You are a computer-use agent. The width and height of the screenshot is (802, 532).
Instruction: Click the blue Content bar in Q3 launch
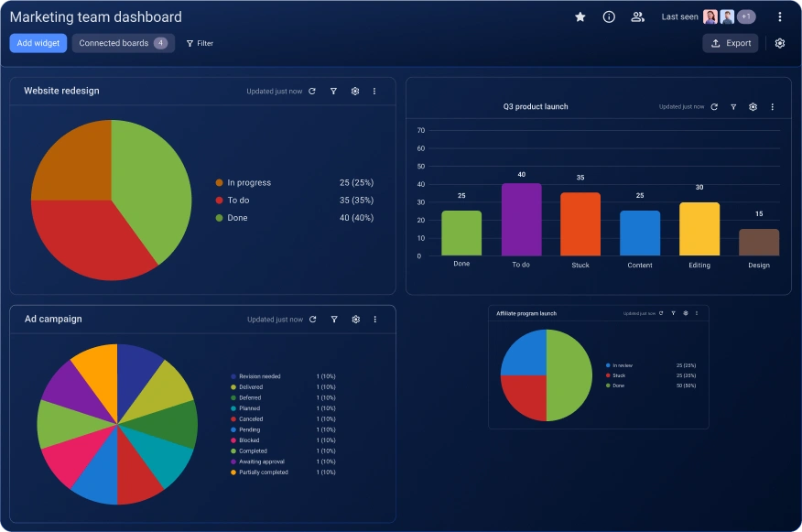click(x=640, y=233)
